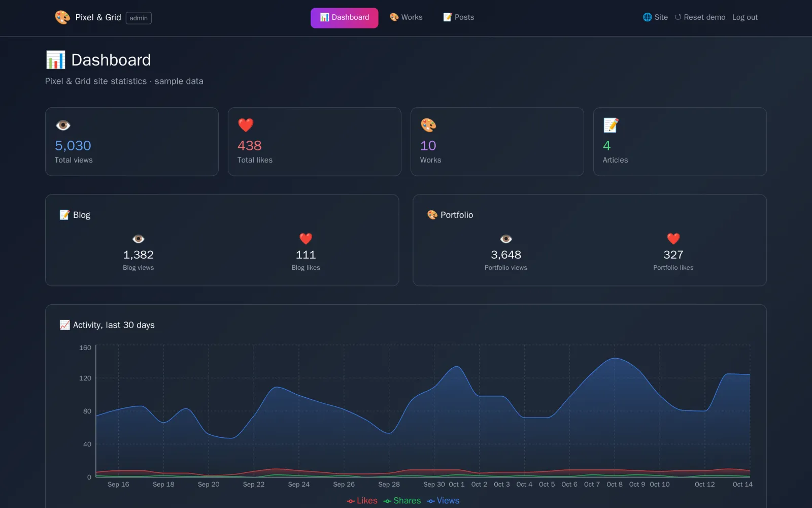Click the globe icon beside Site
Screen dimensions: 812x508
click(647, 17)
